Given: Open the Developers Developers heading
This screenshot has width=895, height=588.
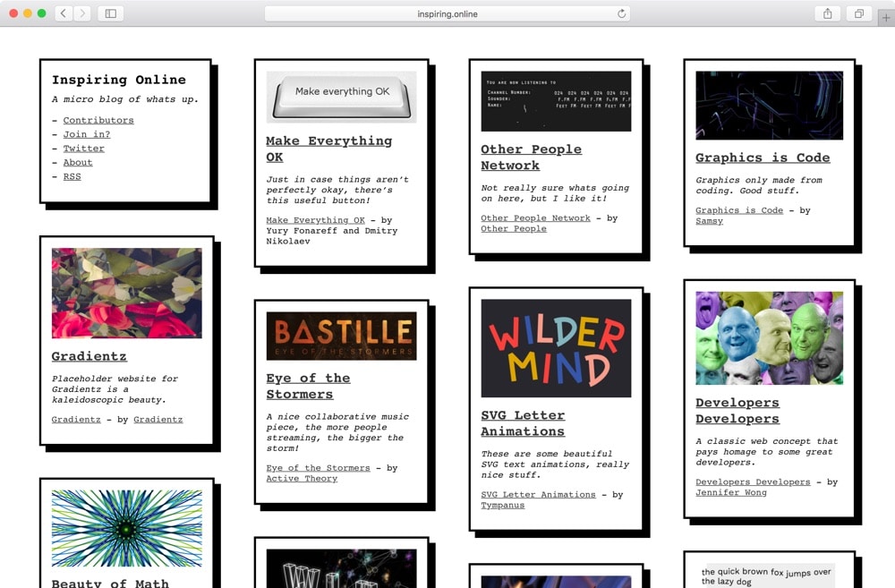Looking at the screenshot, I should pyautogui.click(x=737, y=411).
